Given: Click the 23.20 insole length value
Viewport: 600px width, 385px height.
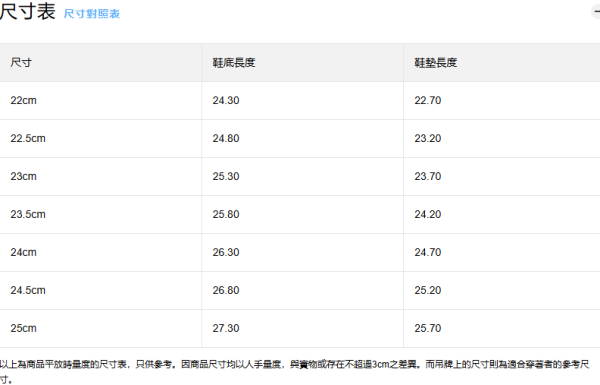Looking at the screenshot, I should point(428,138).
